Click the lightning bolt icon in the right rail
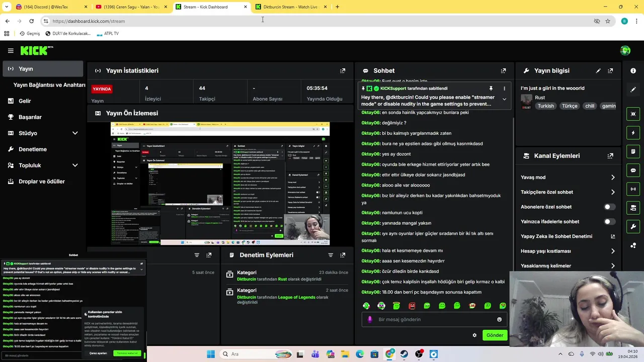 coord(633,133)
